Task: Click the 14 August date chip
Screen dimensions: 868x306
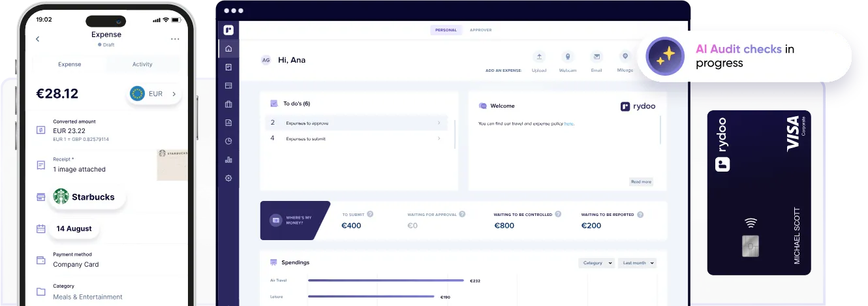Action: point(74,229)
